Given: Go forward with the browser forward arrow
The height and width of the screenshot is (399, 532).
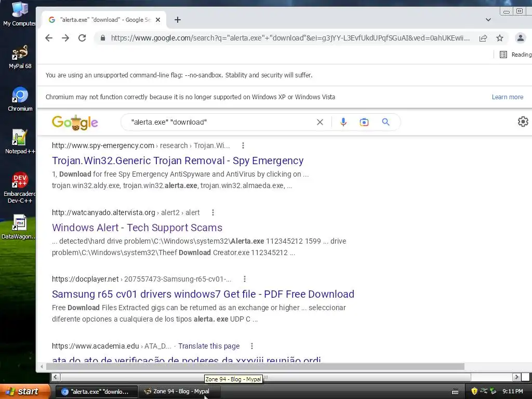Looking at the screenshot, I should [x=65, y=38].
